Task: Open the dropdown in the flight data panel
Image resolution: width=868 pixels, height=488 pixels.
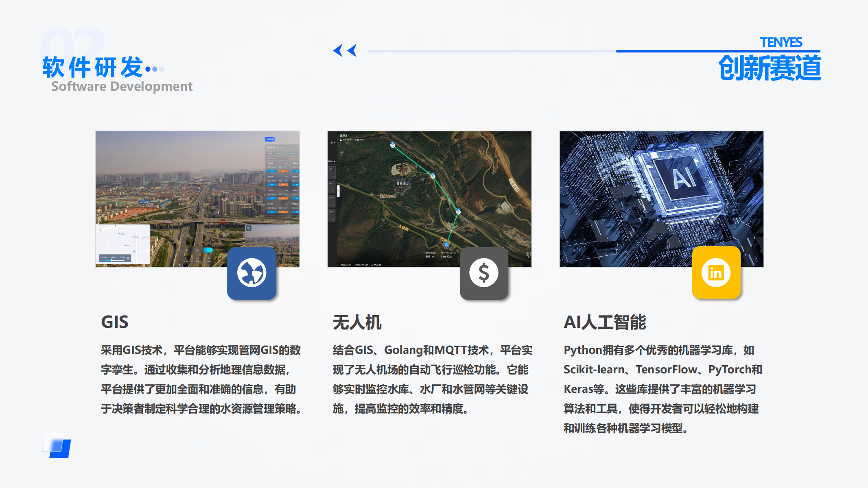Action: tap(278, 158)
